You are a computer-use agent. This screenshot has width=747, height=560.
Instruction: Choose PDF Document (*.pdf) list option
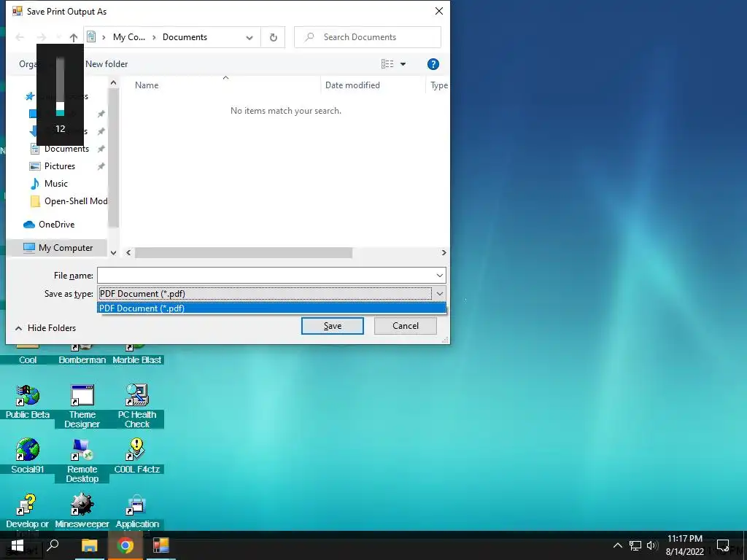coord(271,308)
